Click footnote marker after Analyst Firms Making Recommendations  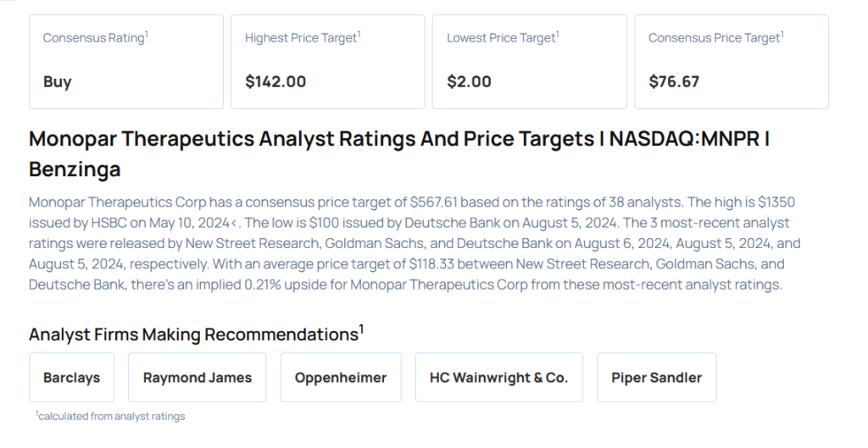[x=361, y=329]
